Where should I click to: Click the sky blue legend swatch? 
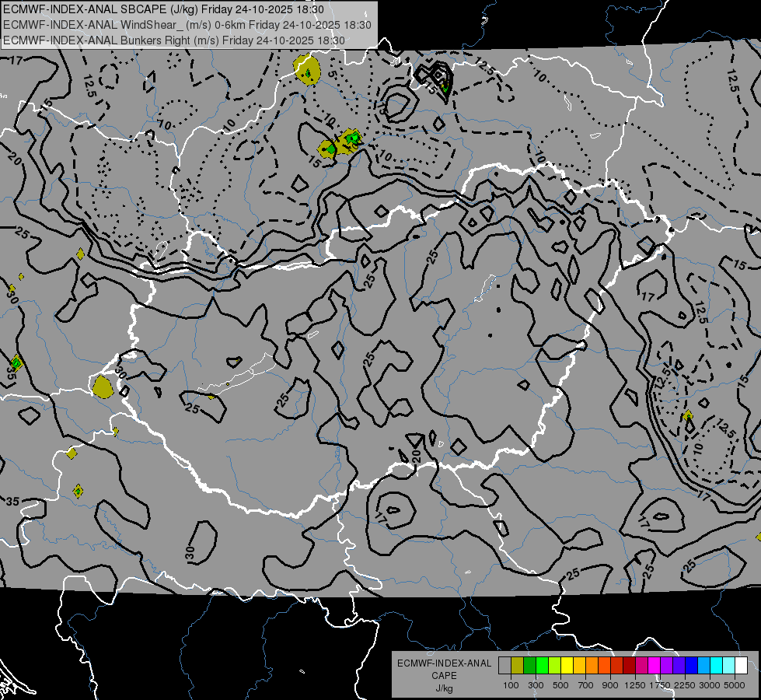point(703,666)
